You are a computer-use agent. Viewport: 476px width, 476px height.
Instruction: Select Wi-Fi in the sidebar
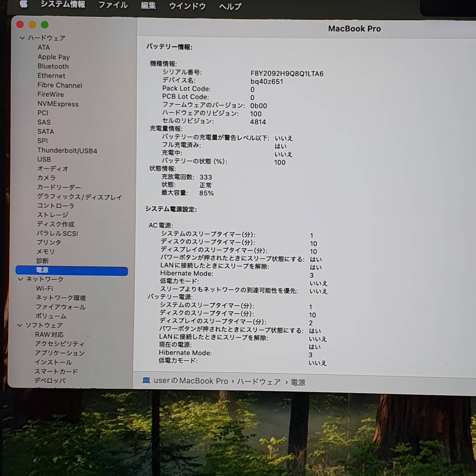click(x=44, y=288)
